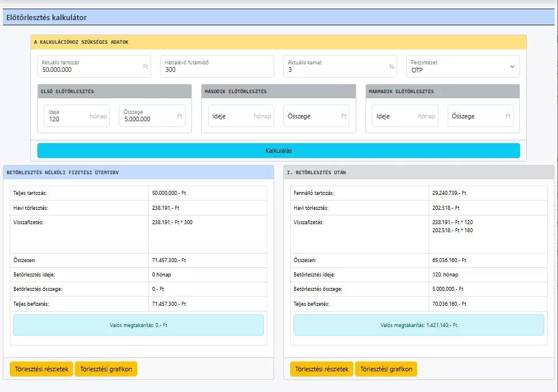Focus Összege field under Második előtörlesztés

click(x=316, y=116)
